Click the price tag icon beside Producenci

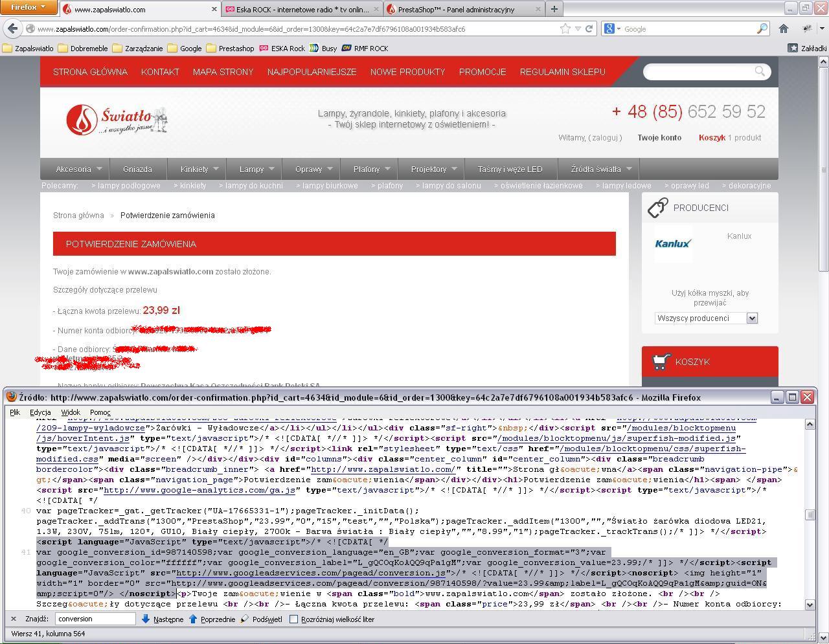(x=657, y=207)
